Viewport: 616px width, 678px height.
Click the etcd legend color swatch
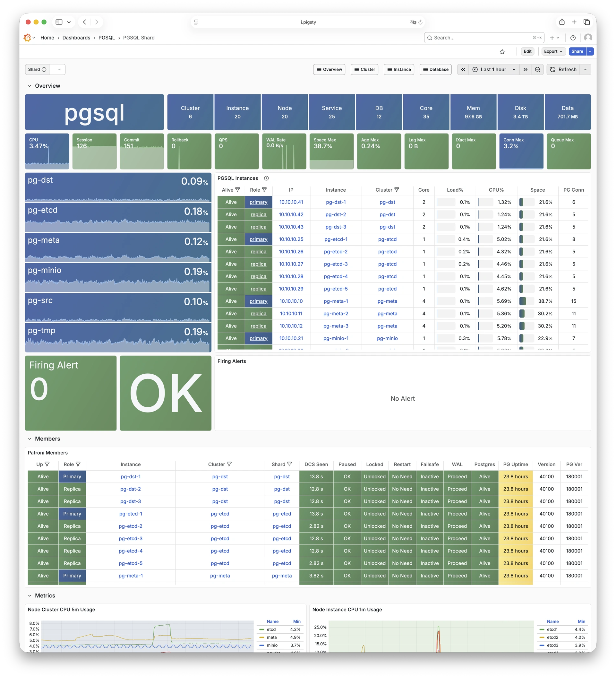261,629
